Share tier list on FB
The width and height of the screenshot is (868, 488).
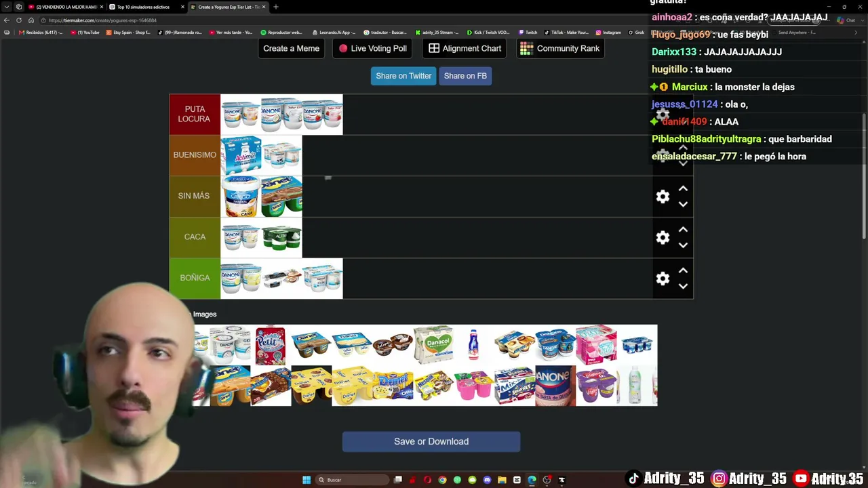[465, 76]
